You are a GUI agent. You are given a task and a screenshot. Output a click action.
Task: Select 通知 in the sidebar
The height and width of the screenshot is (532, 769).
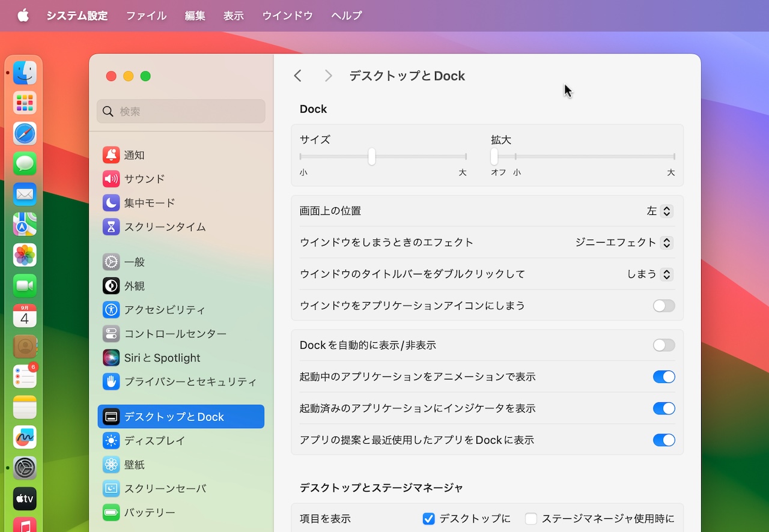(181, 155)
